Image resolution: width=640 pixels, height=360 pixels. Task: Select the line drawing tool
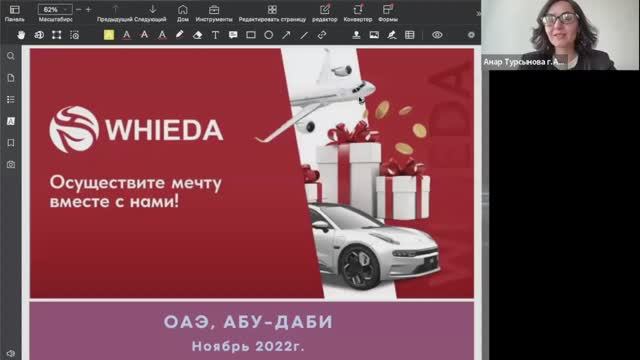[304, 35]
